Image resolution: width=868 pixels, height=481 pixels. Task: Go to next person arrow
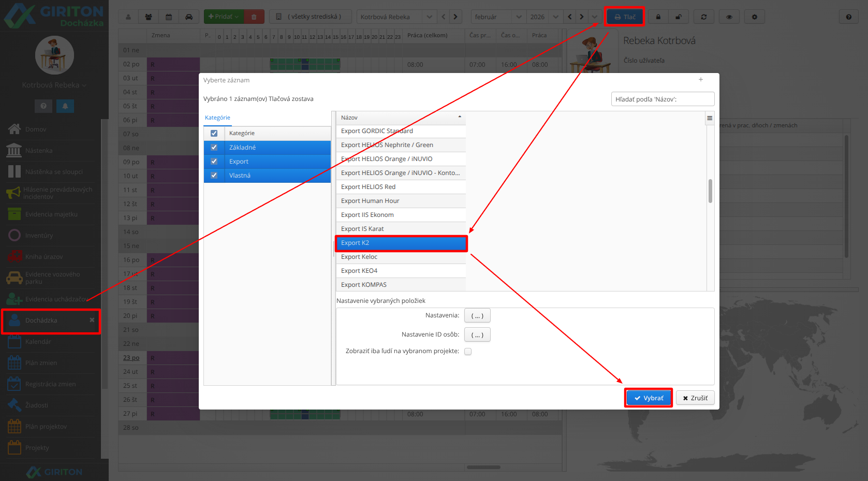click(x=455, y=17)
